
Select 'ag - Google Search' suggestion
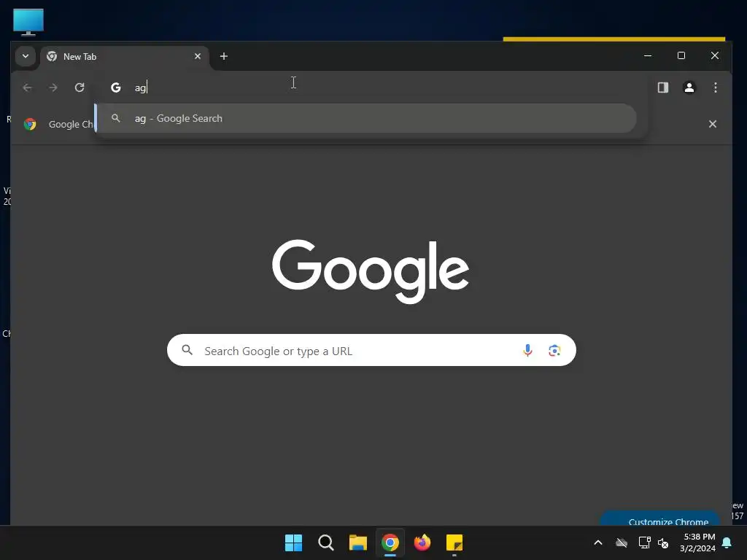[366, 119]
